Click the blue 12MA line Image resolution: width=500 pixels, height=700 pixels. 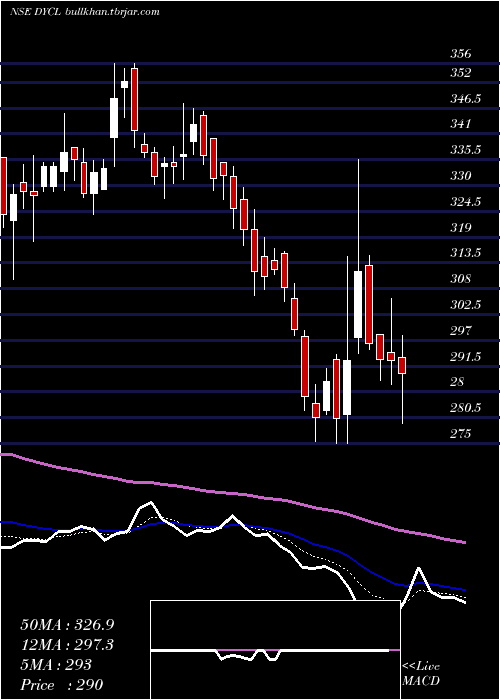pyautogui.click(x=232, y=526)
